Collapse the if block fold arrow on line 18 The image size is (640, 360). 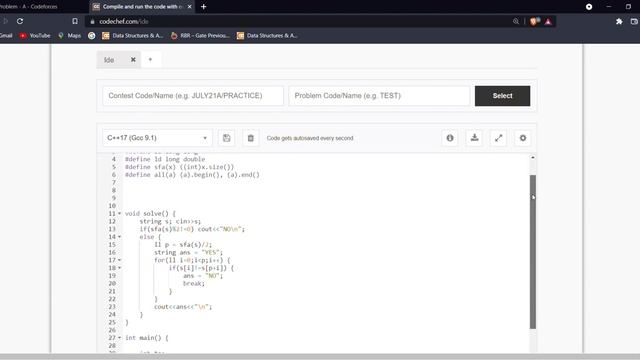(x=120, y=268)
